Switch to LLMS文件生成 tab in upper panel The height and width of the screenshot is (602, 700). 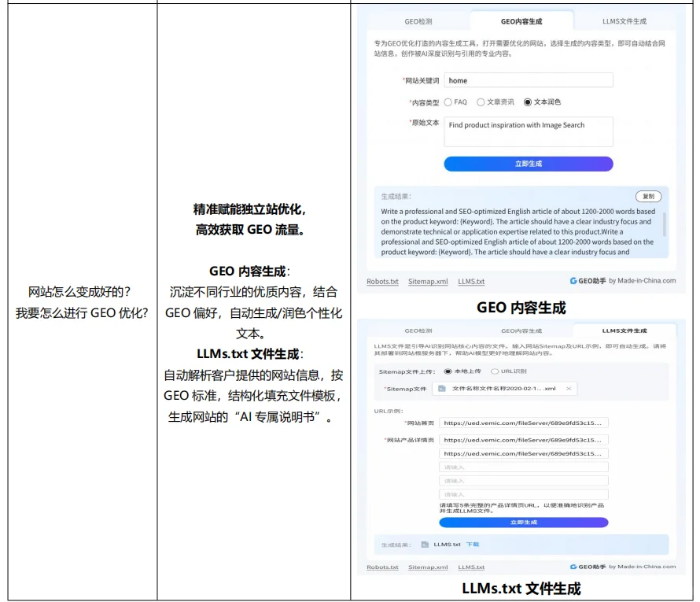coord(624,21)
